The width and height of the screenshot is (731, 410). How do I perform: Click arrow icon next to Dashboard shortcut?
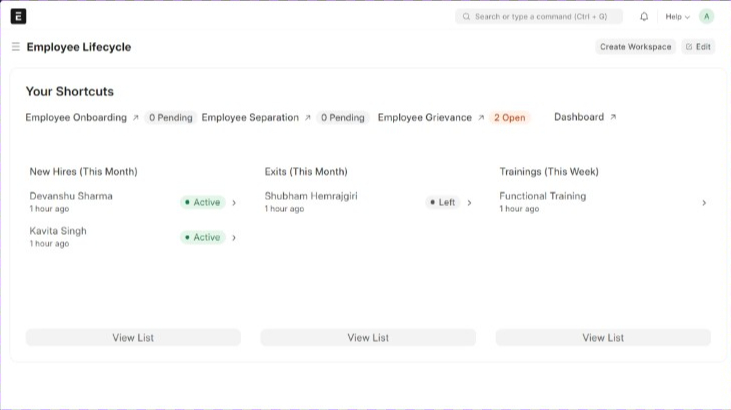(x=613, y=117)
